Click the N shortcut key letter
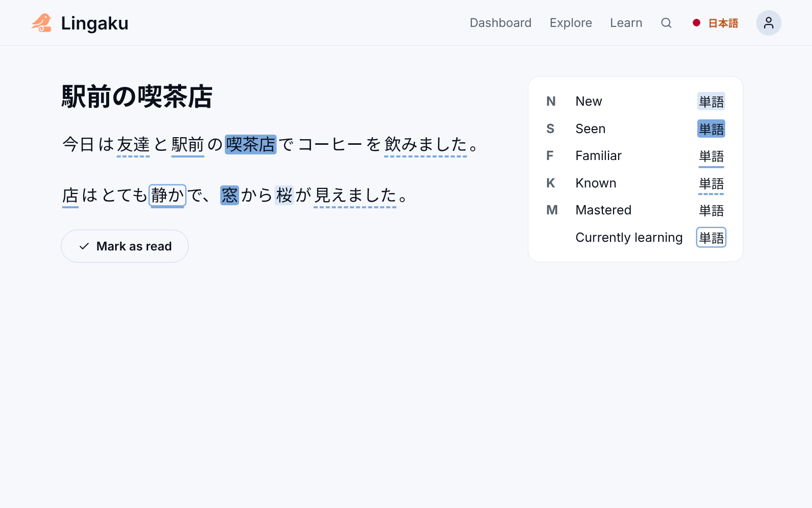812x508 pixels. [551, 102]
